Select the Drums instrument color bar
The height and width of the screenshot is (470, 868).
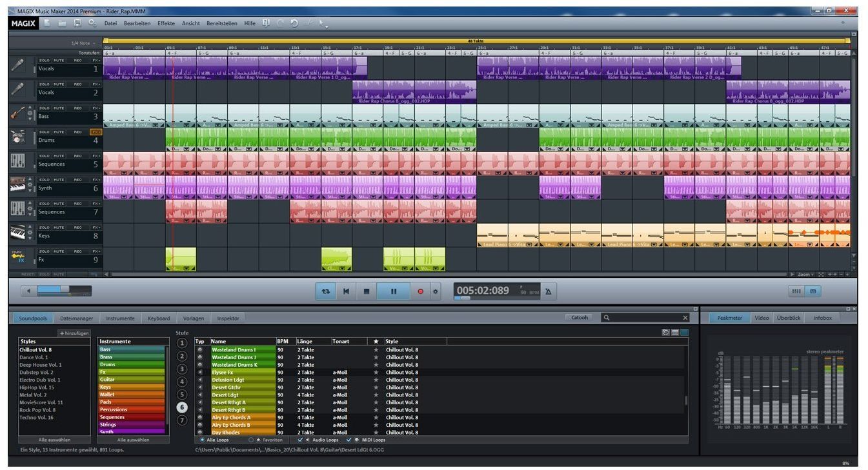coord(132,364)
